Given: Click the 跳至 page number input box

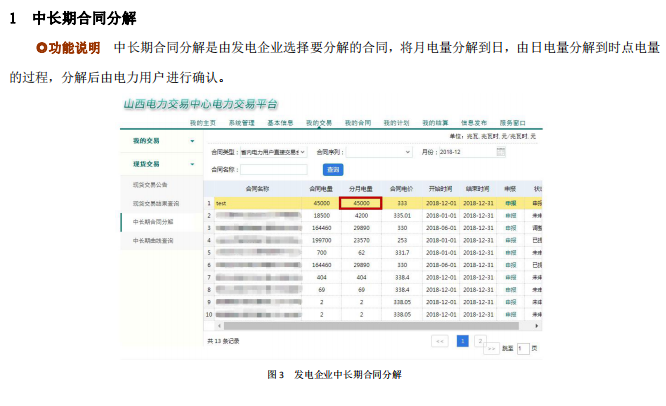Looking at the screenshot, I should tap(522, 348).
